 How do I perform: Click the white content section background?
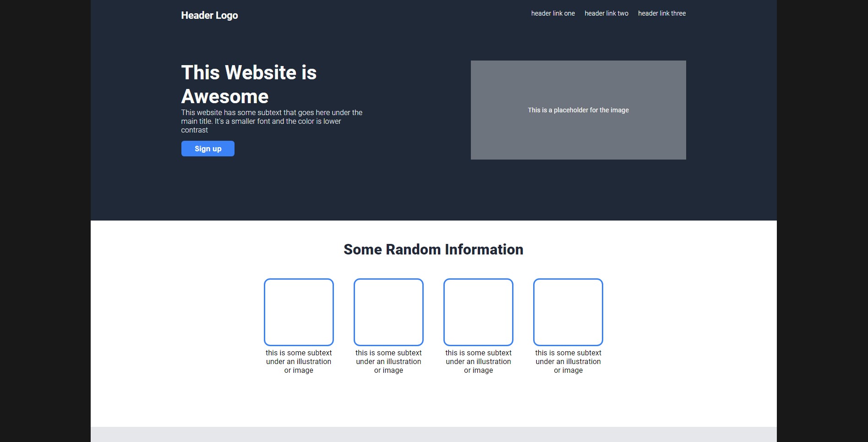[x=183, y=403]
